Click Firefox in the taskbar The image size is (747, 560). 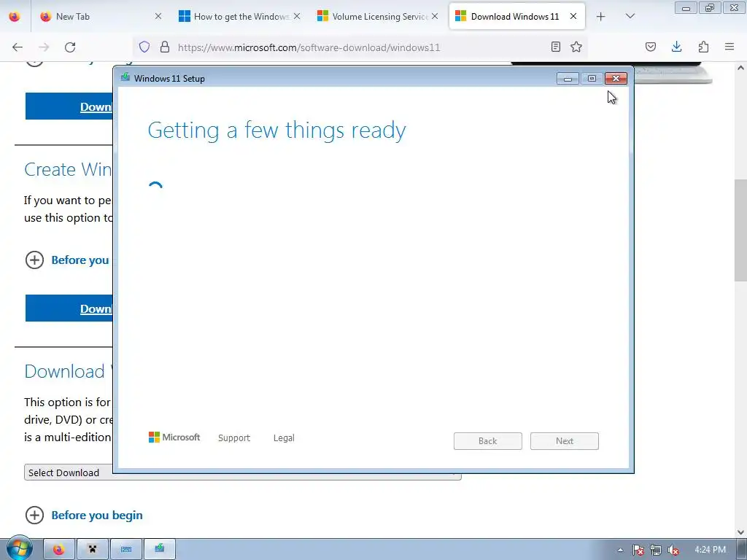pyautogui.click(x=58, y=550)
